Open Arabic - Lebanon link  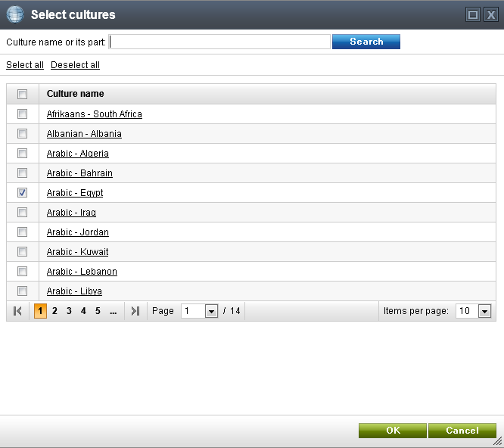pyautogui.click(x=82, y=272)
